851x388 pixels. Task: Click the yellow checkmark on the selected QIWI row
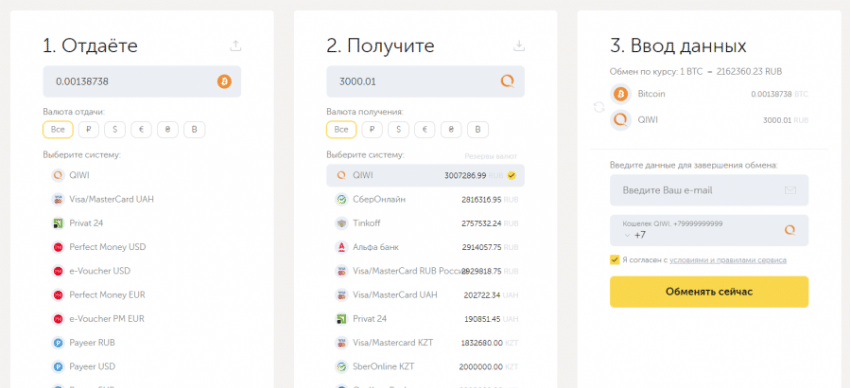coord(511,175)
